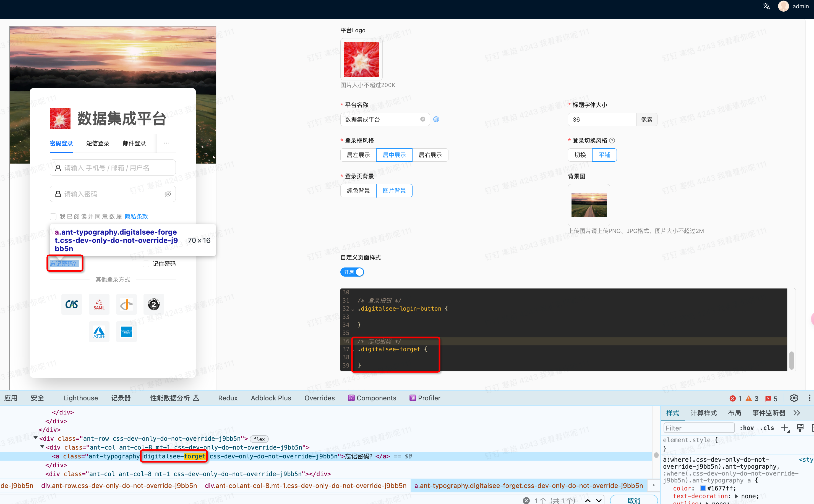
Task: Go to next search result
Action: [599, 500]
